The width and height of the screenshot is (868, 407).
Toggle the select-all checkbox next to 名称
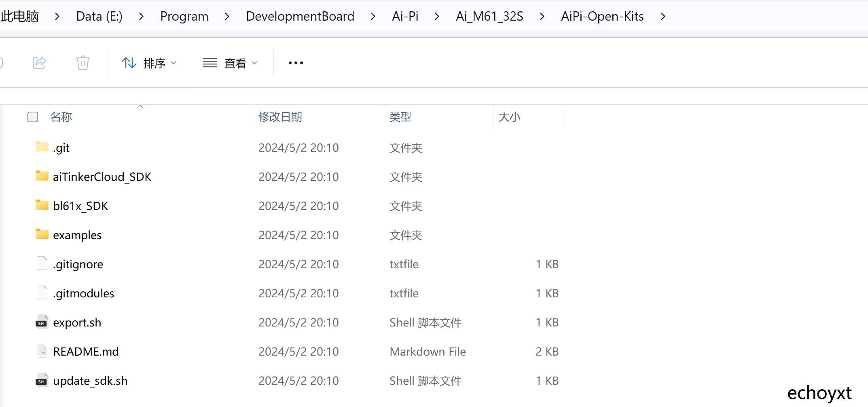tap(33, 117)
